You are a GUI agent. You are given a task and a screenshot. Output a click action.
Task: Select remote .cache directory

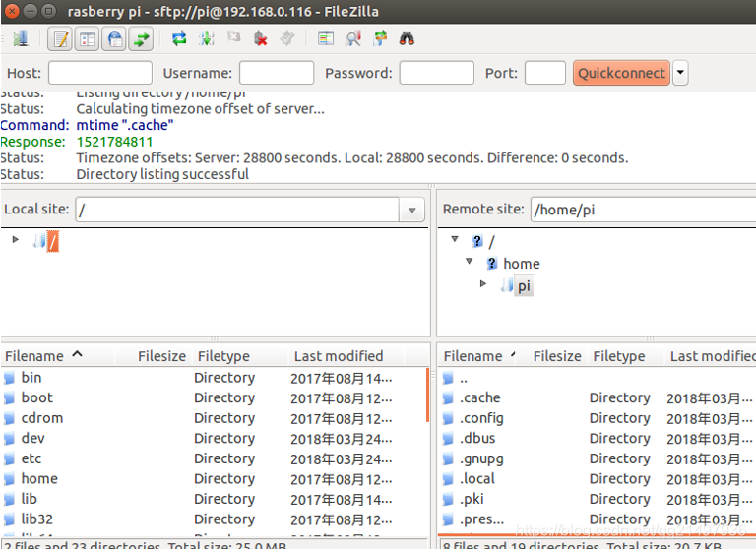coord(597,397)
